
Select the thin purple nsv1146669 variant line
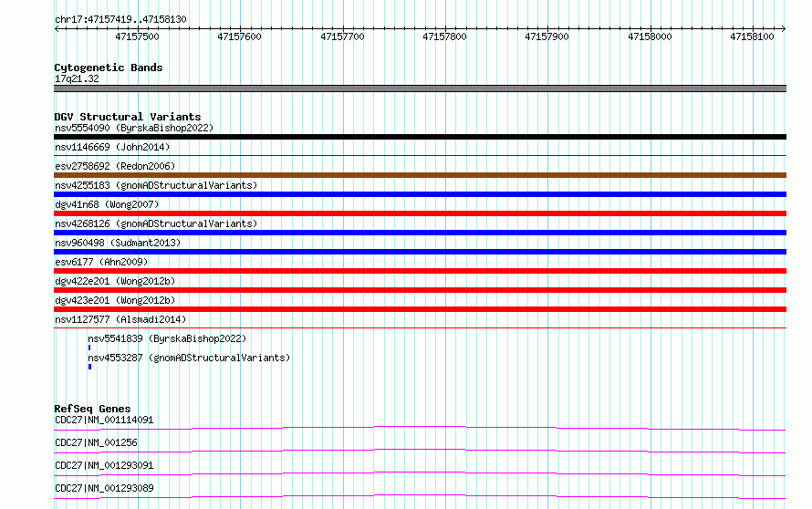pos(420,155)
